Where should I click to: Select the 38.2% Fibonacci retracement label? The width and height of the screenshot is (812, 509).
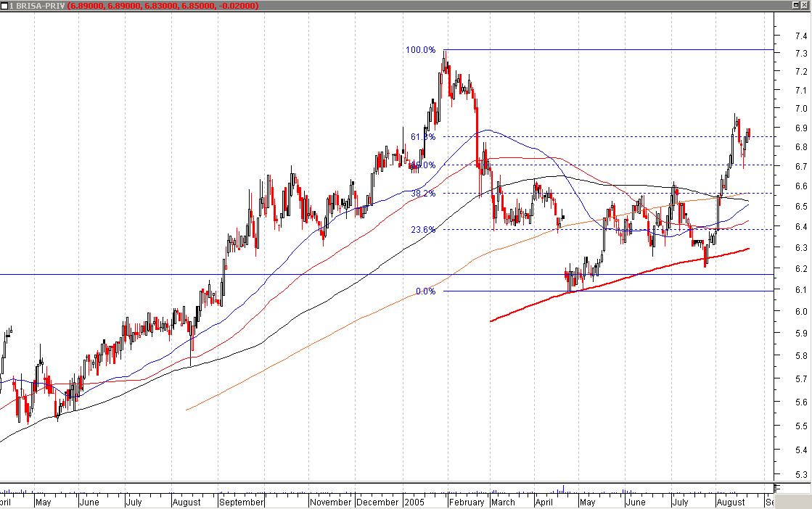pos(423,193)
